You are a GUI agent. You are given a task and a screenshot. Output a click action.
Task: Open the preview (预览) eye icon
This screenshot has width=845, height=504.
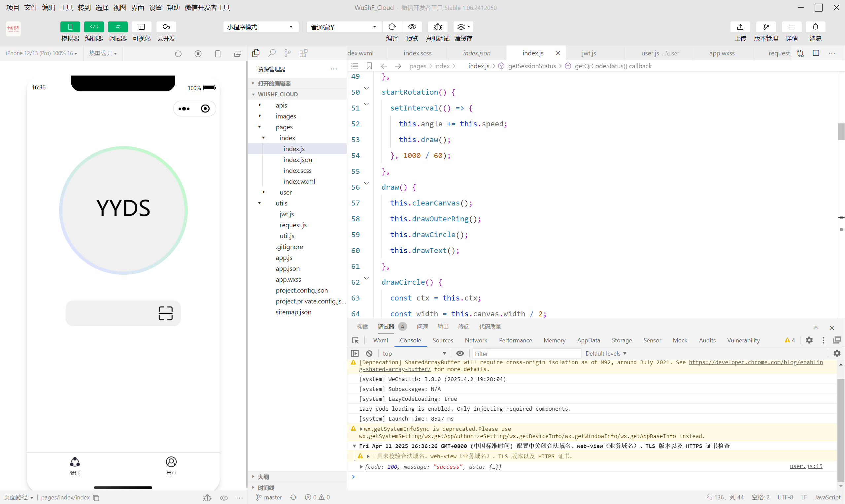click(x=412, y=27)
